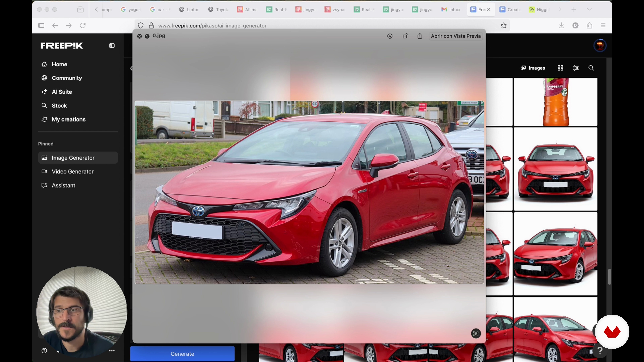The width and height of the screenshot is (644, 362).
Task: Go to Stock in the sidebar
Action: (x=54, y=105)
